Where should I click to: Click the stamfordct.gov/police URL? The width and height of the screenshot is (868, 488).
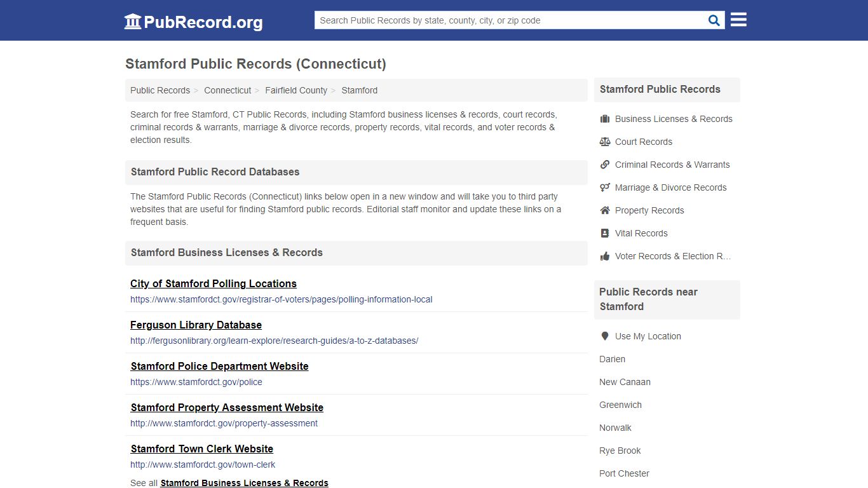pos(196,382)
